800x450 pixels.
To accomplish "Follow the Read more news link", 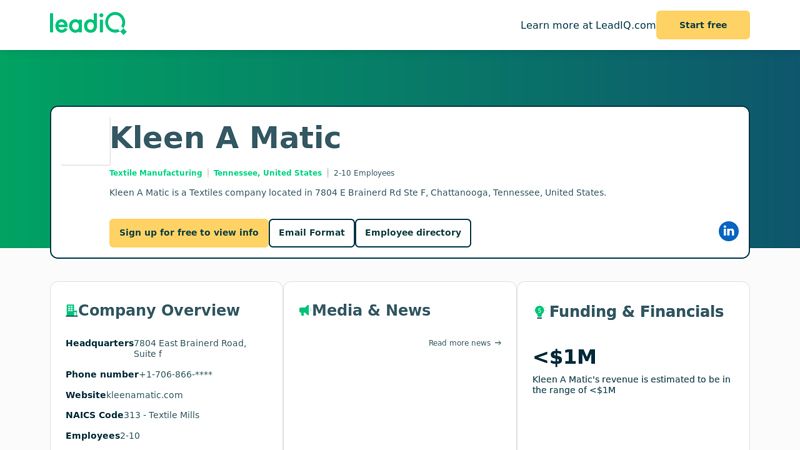I will (x=465, y=343).
